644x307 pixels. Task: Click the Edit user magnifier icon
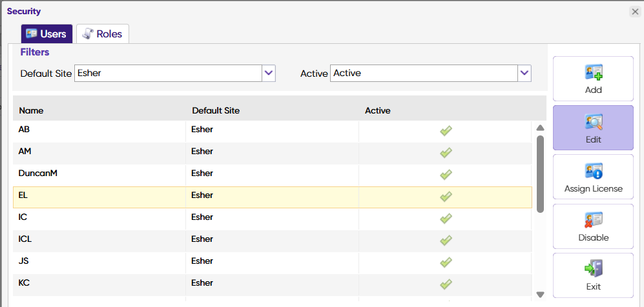click(593, 121)
